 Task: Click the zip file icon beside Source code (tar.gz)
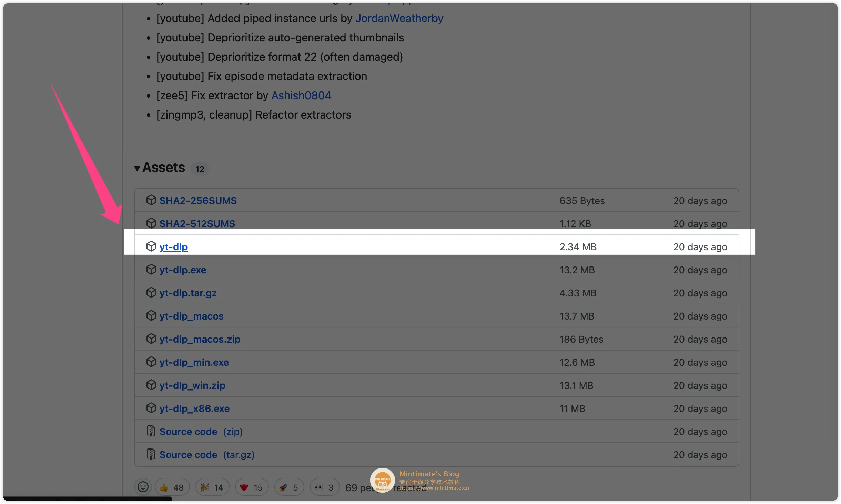click(x=151, y=454)
